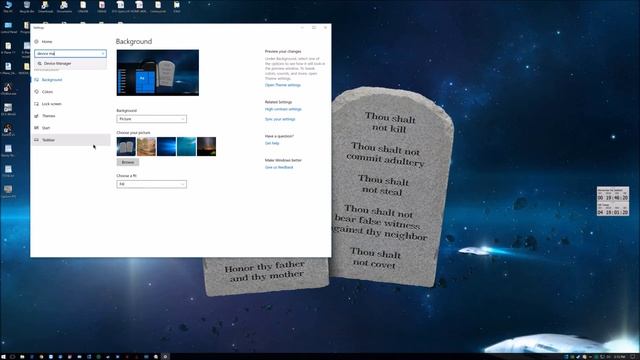Select the orange landscape wallpaper thumbnail

(146, 146)
